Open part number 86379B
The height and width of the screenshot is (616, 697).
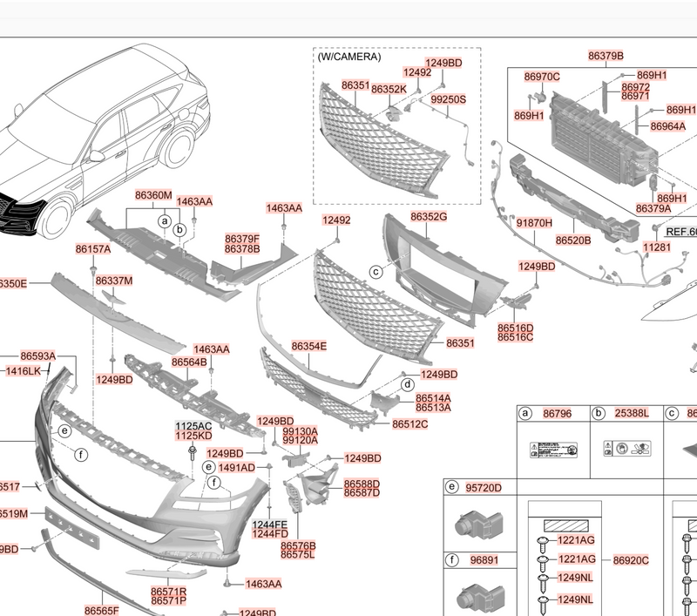tap(606, 56)
